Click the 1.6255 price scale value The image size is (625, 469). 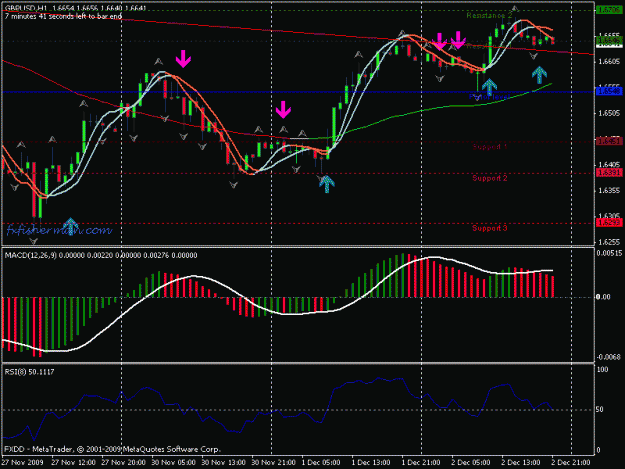609,242
